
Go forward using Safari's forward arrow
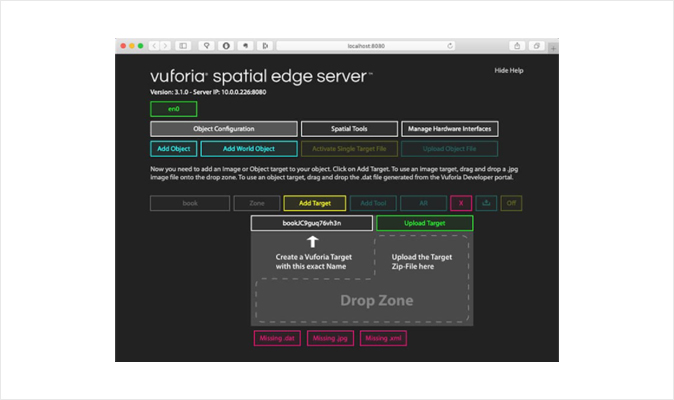165,46
